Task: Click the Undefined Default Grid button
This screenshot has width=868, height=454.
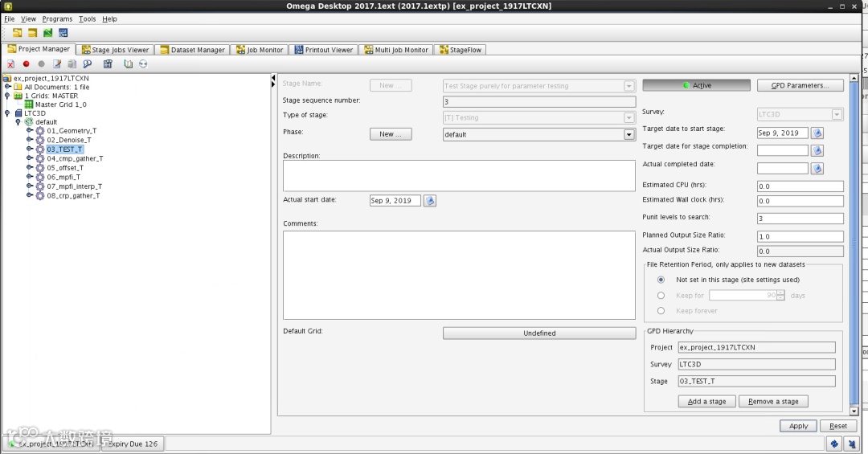Action: [x=539, y=333]
